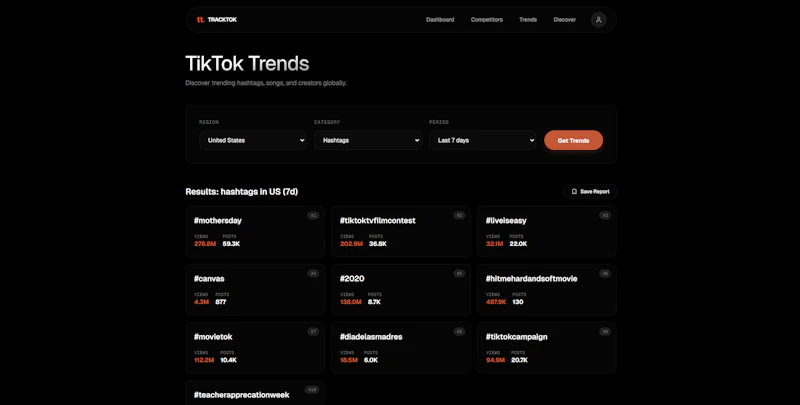Click the 877 posts value
Image resolution: width=800 pixels, height=405 pixels.
[221, 302]
